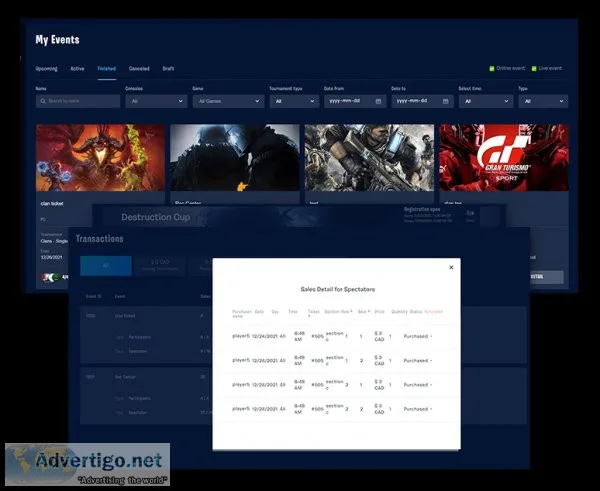600x491 pixels.
Task: Open the All Games dropdown
Action: click(228, 101)
